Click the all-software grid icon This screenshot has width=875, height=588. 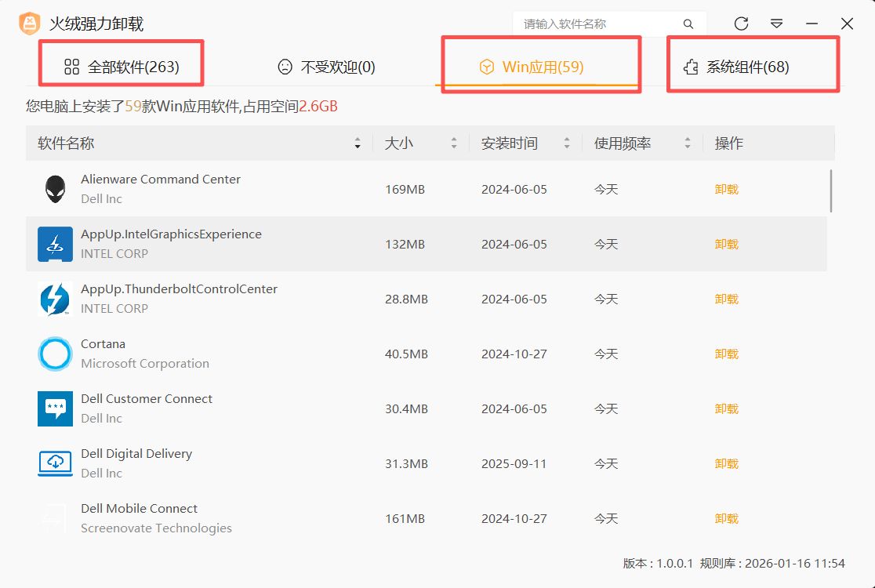pyautogui.click(x=71, y=67)
